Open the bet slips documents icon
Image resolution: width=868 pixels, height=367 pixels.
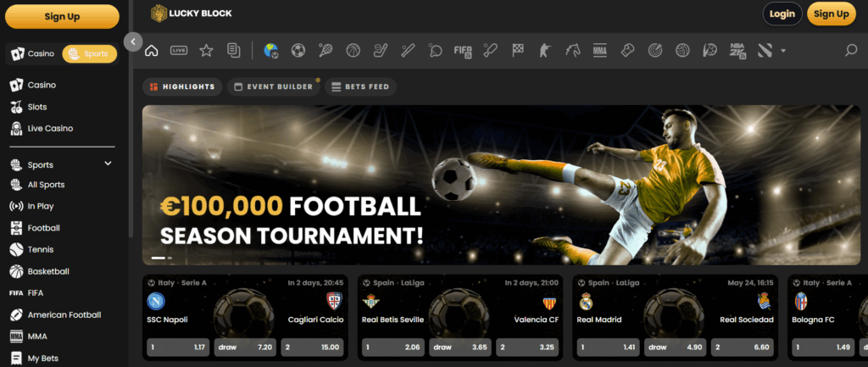pyautogui.click(x=234, y=50)
